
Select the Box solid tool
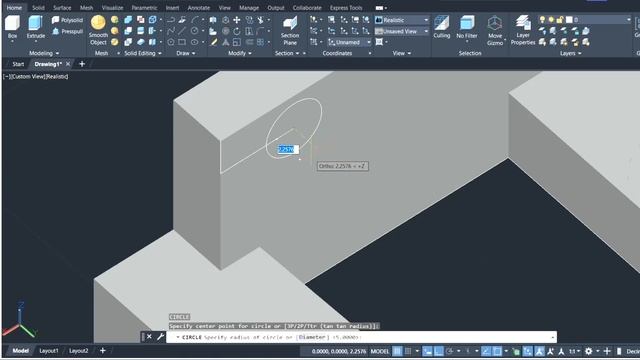point(12,27)
